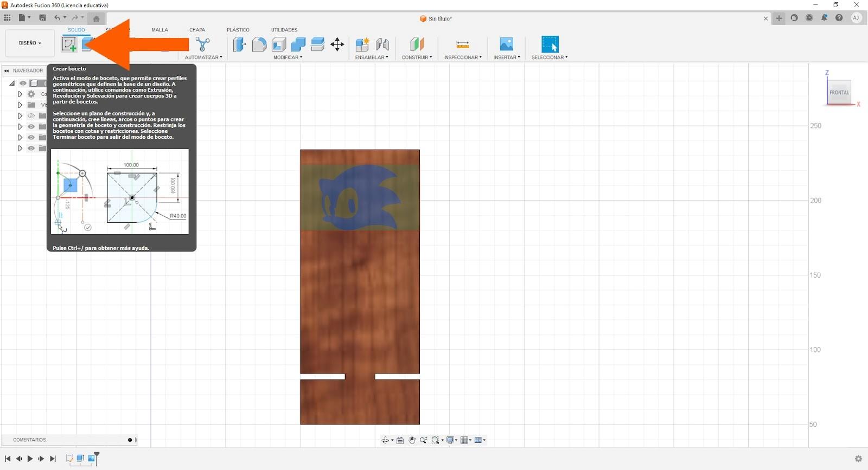The width and height of the screenshot is (868, 470).
Task: Open the help question mark icon
Action: click(839, 18)
